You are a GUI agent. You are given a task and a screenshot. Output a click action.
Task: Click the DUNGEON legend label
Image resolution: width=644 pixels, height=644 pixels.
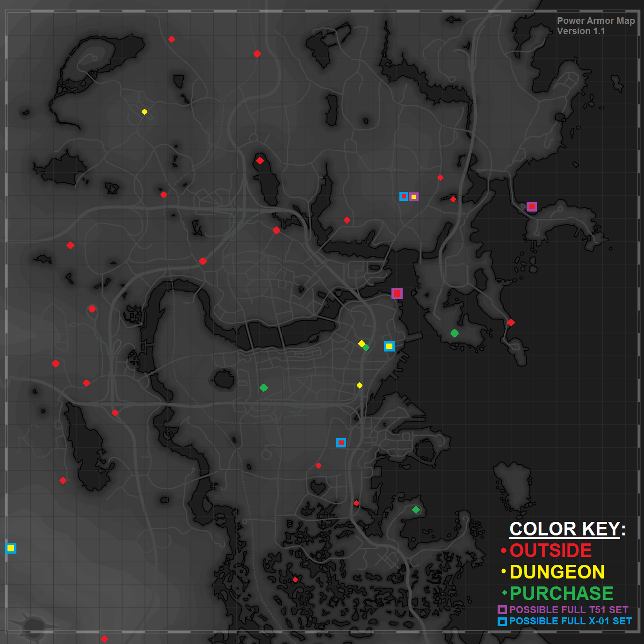(557, 572)
